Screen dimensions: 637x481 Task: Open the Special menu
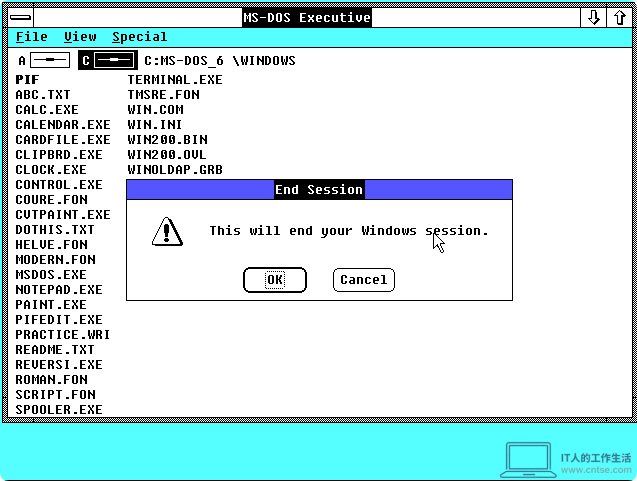click(139, 37)
